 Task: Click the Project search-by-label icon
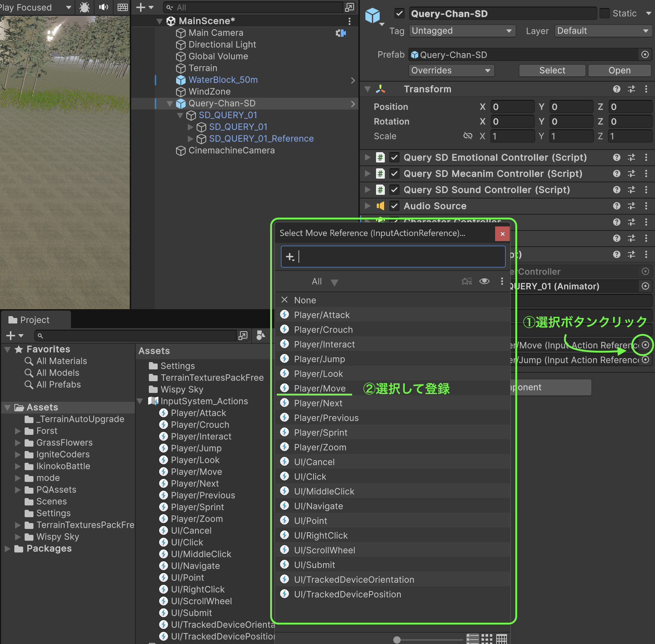[261, 336]
